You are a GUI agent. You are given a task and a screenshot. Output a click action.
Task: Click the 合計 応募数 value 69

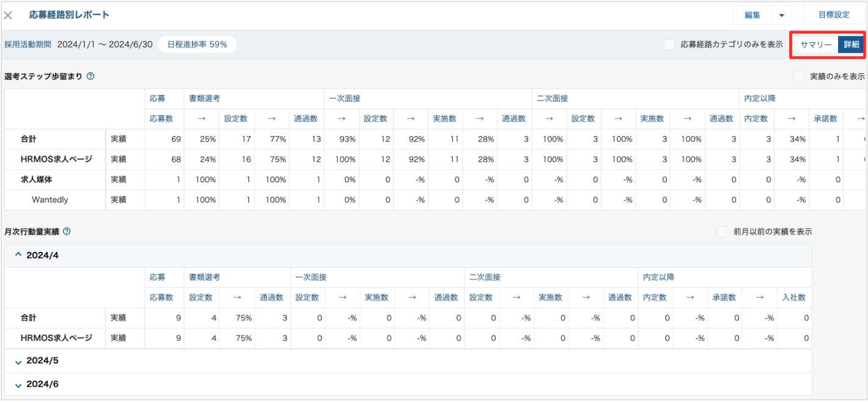click(x=176, y=139)
